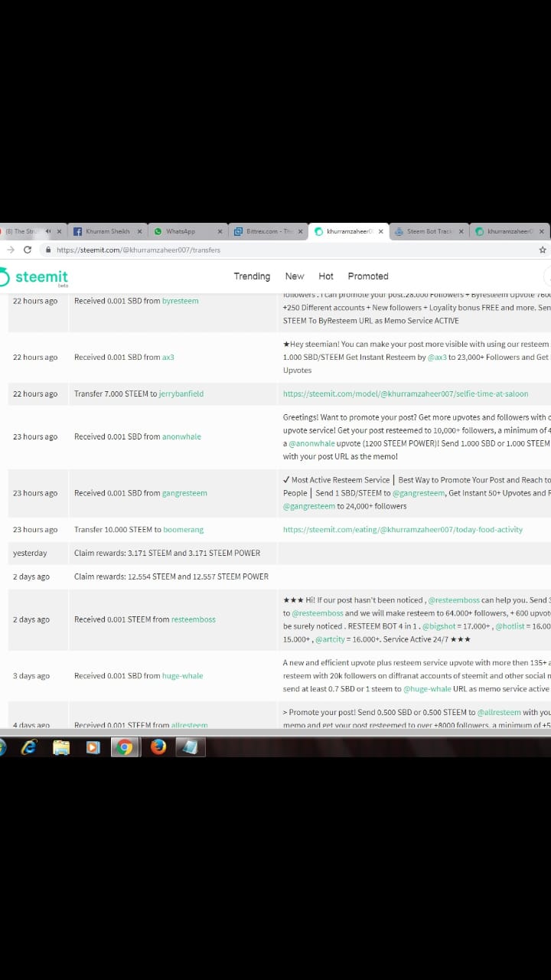Click the 'yesterday' timestamp
551x980 pixels.
pos(30,553)
